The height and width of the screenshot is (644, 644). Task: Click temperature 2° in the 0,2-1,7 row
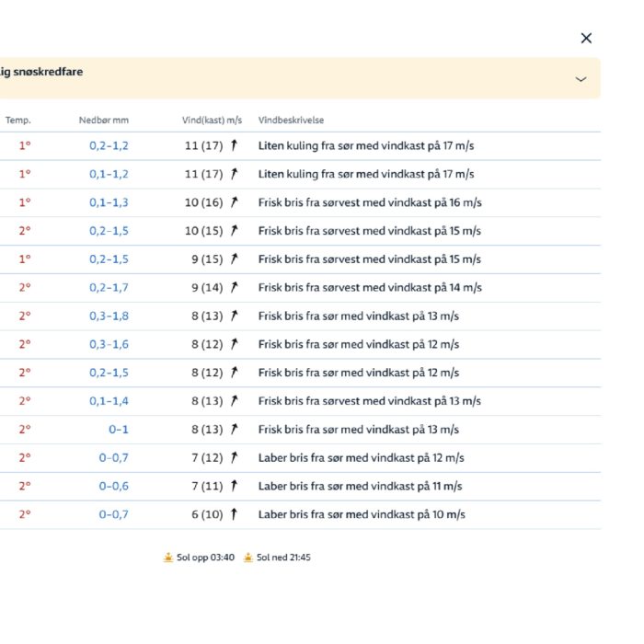click(x=25, y=287)
